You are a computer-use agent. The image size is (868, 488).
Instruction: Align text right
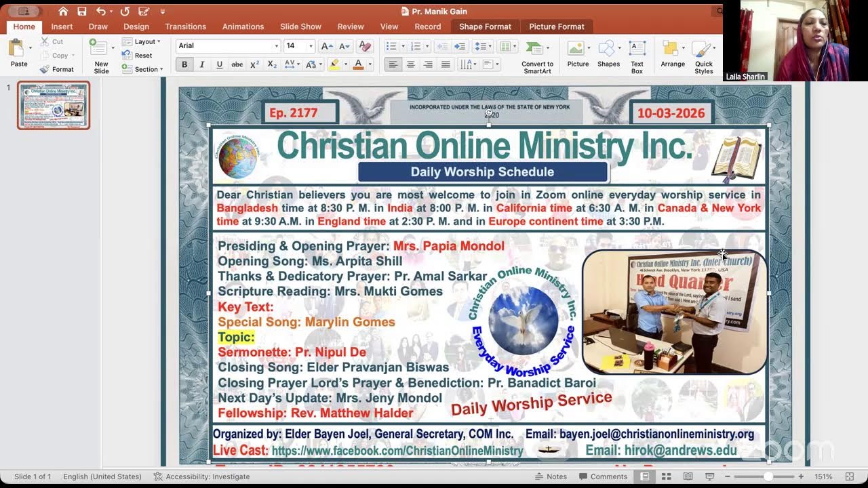pos(428,64)
